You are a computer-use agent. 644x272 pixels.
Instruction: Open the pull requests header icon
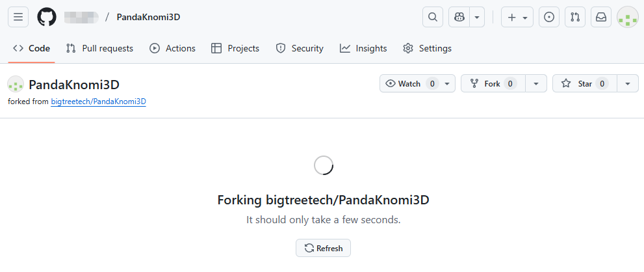pos(575,17)
